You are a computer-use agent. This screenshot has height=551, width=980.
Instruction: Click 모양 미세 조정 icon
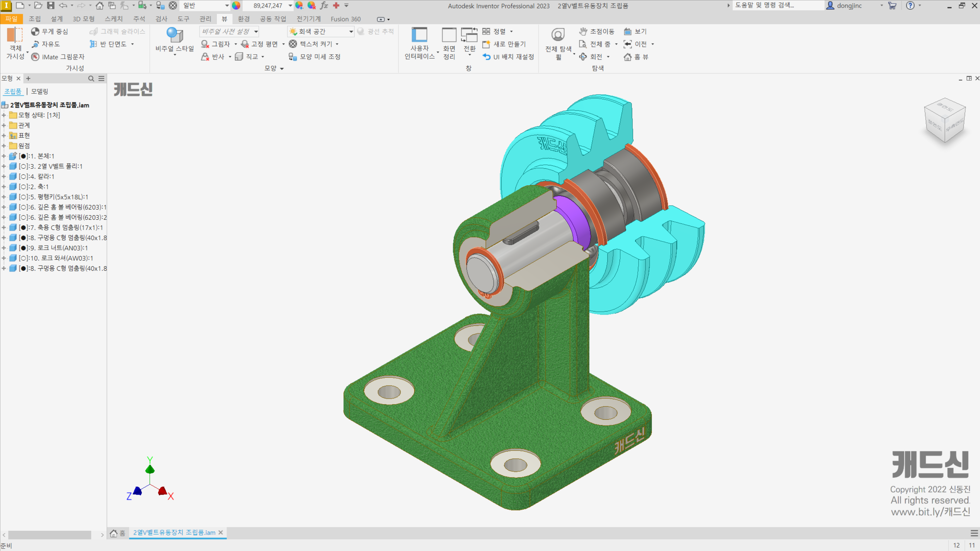tap(292, 57)
